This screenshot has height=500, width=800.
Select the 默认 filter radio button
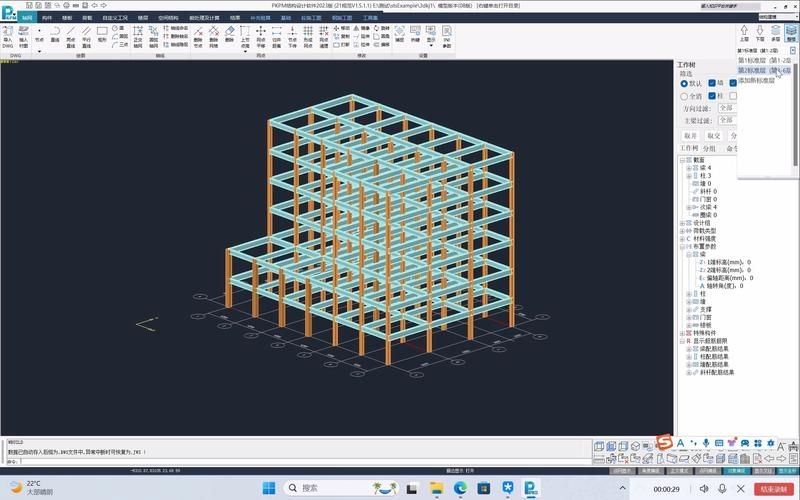pos(685,84)
